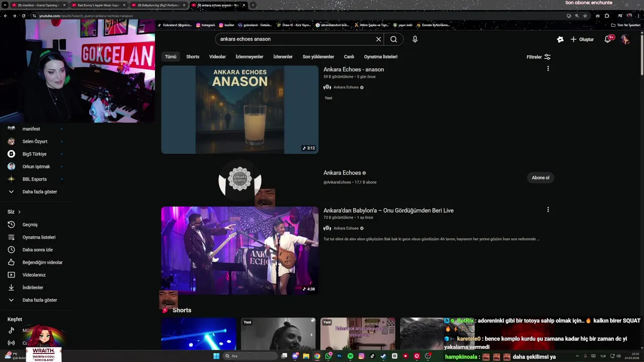The image size is (644, 362).
Task: Open the Ankara Echoes channel name result
Action: coord(342,173)
